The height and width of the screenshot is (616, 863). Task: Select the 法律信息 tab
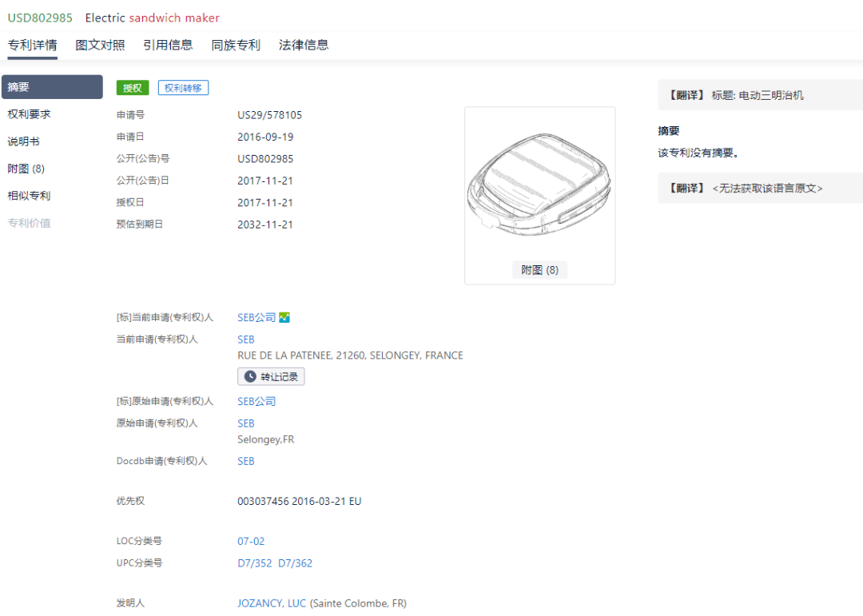coord(304,46)
